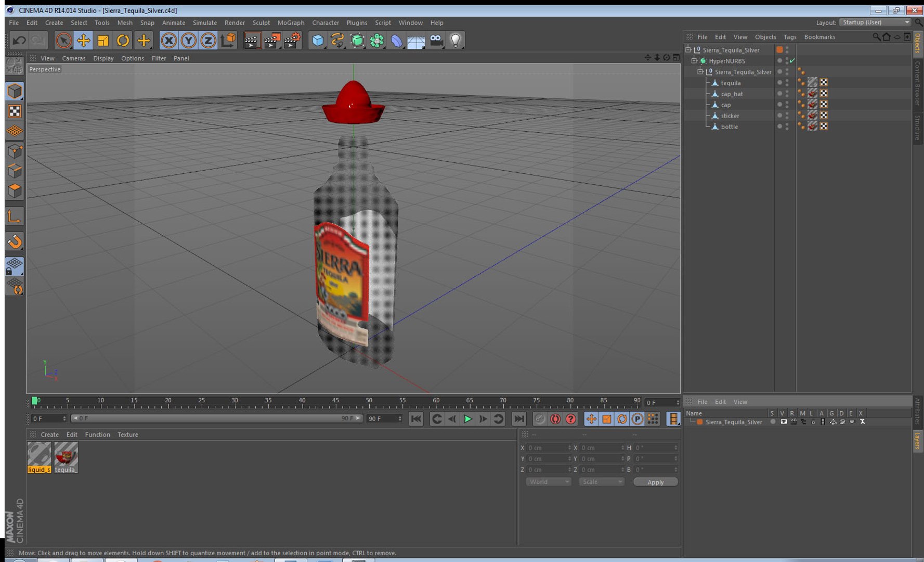Viewport: 924px width, 562px height.
Task: Render to Picture Viewer
Action: [x=272, y=40]
